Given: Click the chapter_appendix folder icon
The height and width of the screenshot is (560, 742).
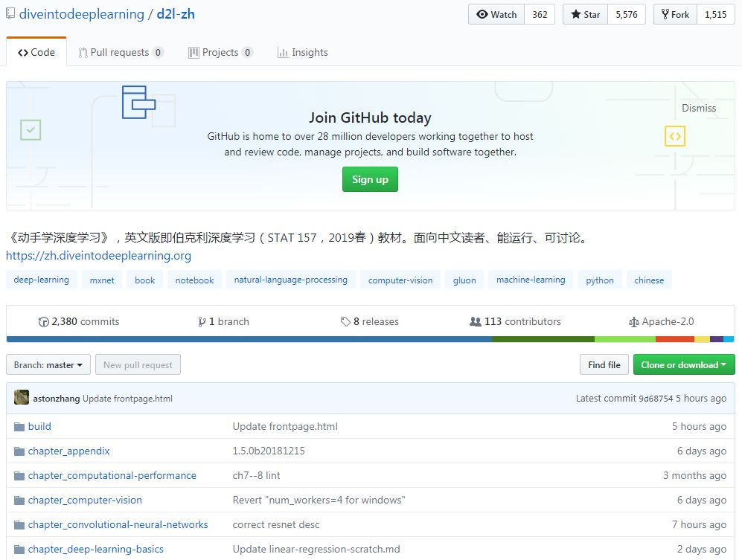Looking at the screenshot, I should [x=19, y=451].
